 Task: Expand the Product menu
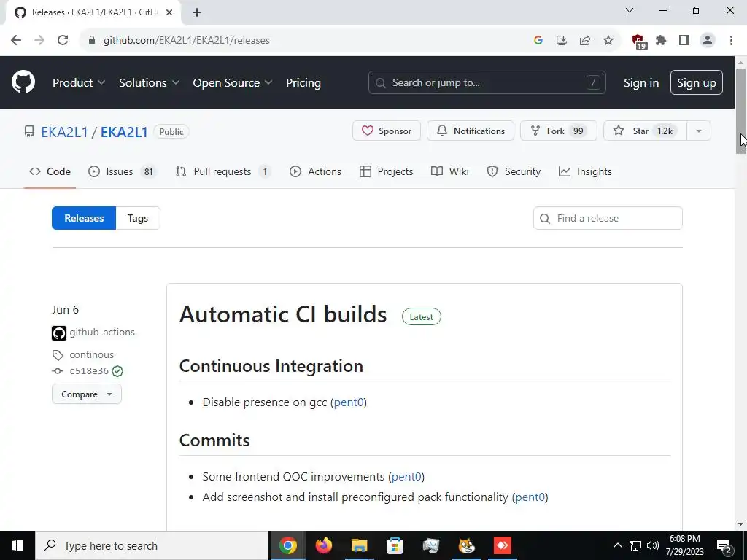(79, 83)
